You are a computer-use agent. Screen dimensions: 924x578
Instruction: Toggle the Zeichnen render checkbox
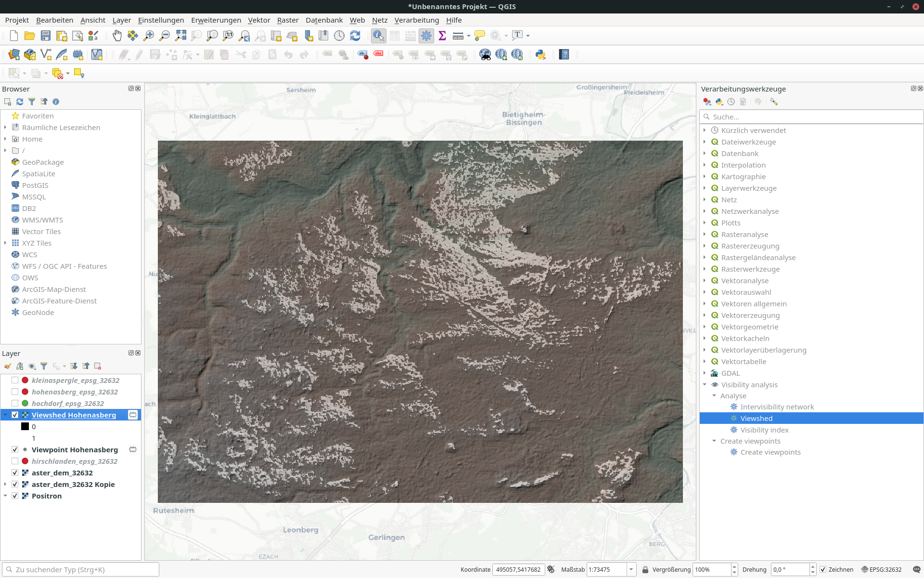(x=823, y=569)
